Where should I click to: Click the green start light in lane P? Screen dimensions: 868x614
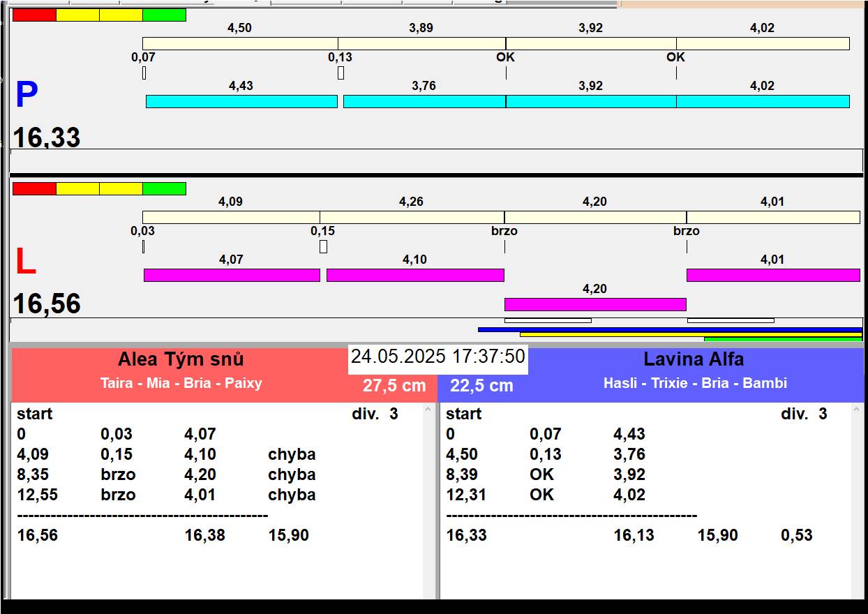(164, 15)
